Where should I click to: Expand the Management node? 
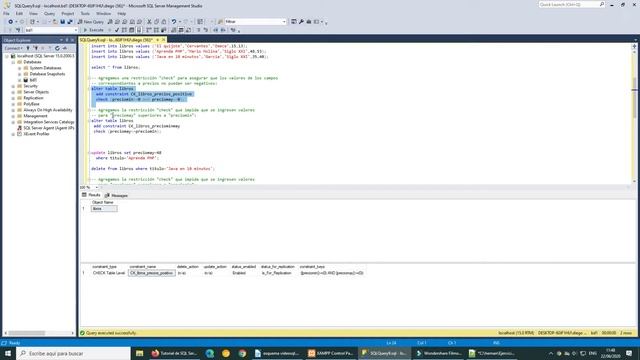tap(13, 116)
